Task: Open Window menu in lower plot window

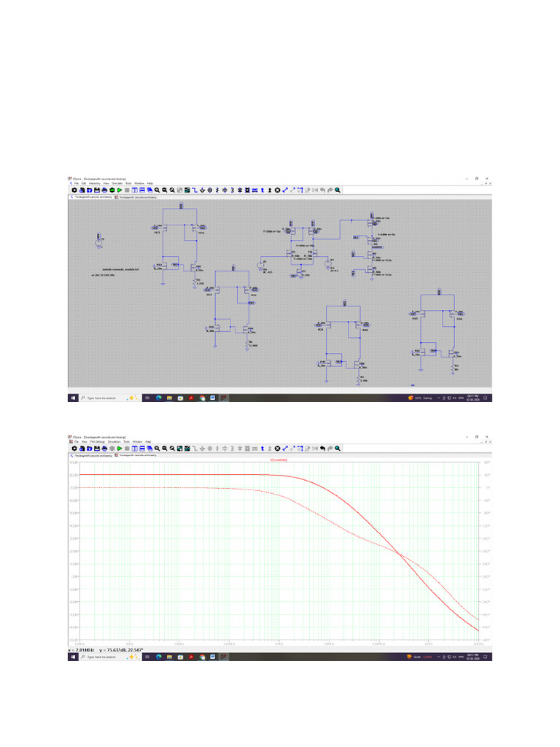Action: tap(137, 441)
